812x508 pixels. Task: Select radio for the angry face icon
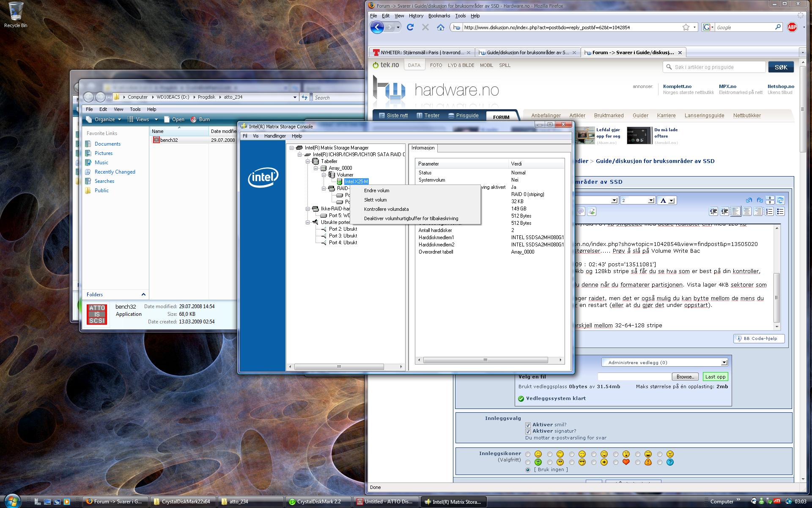(x=660, y=455)
